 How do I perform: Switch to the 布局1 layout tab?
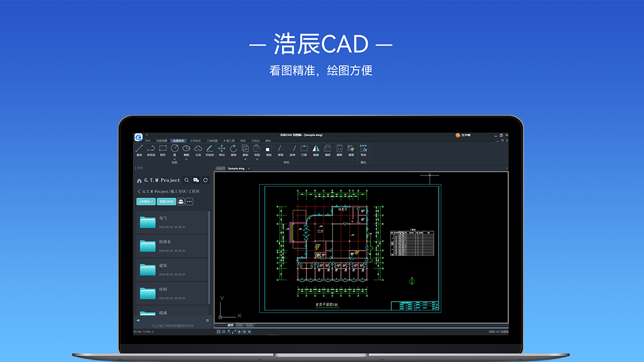tap(240, 325)
